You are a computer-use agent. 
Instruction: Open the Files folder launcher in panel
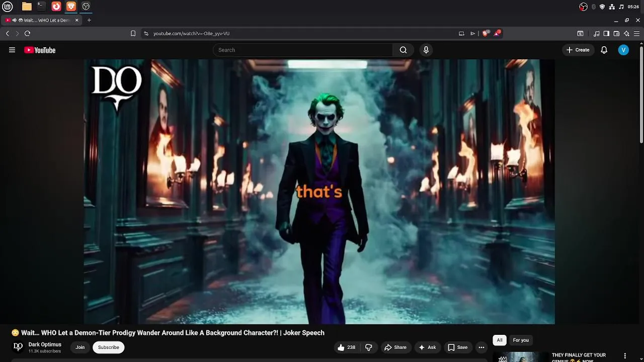27,7
